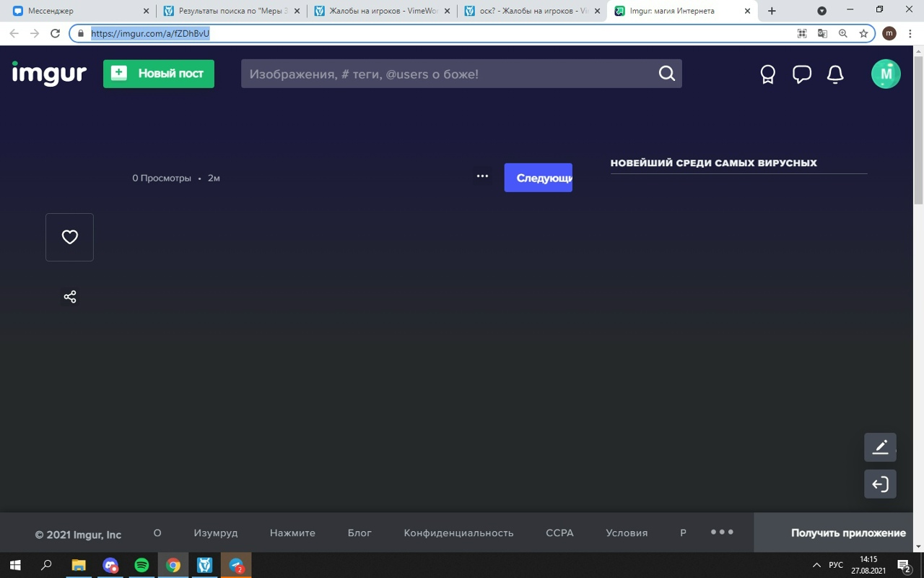Open the user avatar profile menu

[x=886, y=74]
